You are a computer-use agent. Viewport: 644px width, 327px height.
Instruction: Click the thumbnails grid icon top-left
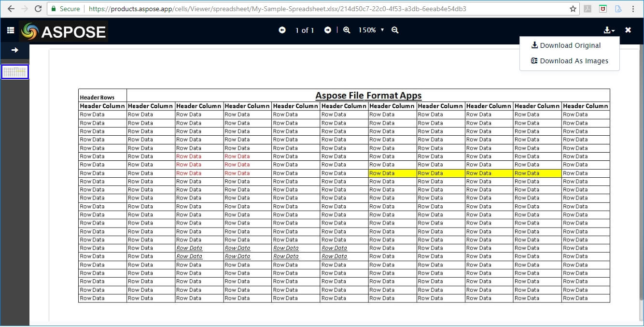[10, 29]
